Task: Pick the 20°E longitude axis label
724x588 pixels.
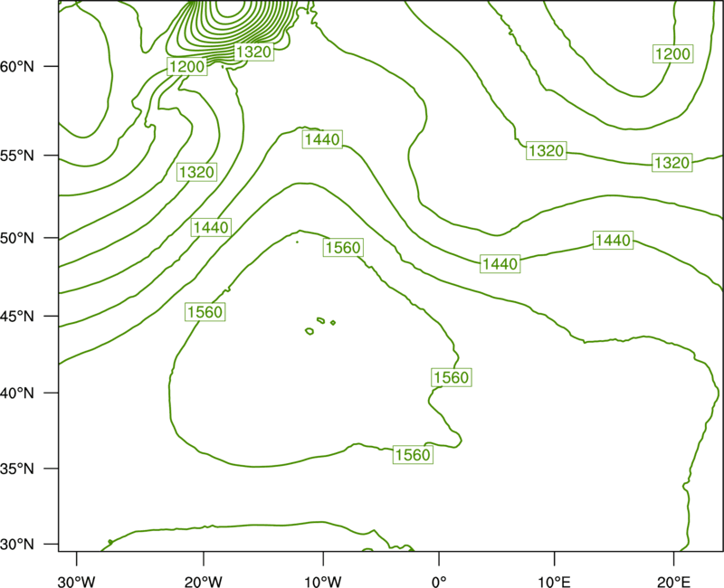Action: [673, 582]
